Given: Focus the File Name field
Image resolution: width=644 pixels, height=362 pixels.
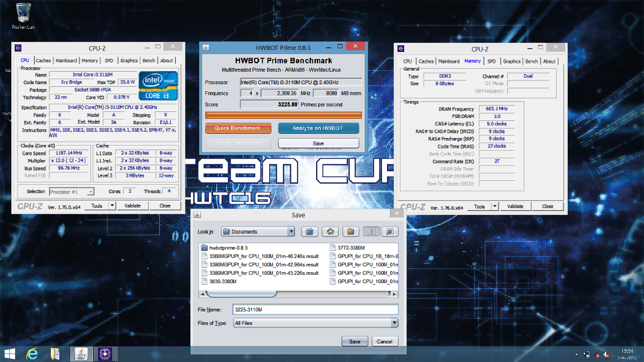Looking at the screenshot, I should point(315,310).
